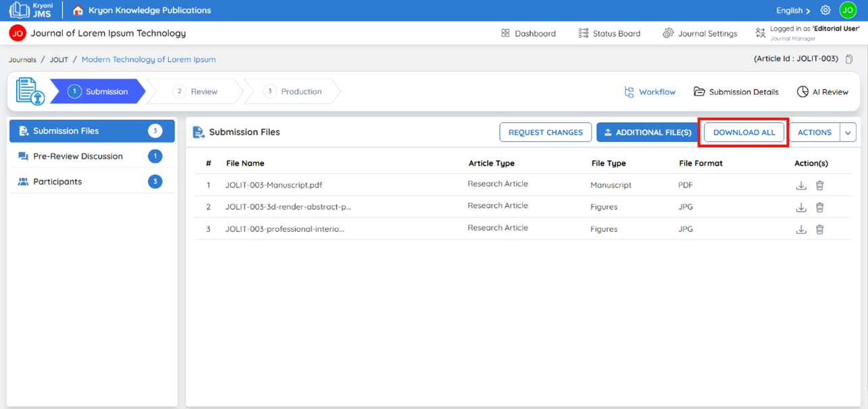The width and height of the screenshot is (868, 409).
Task: Click the red JO journal badge
Action: pyautogui.click(x=18, y=33)
